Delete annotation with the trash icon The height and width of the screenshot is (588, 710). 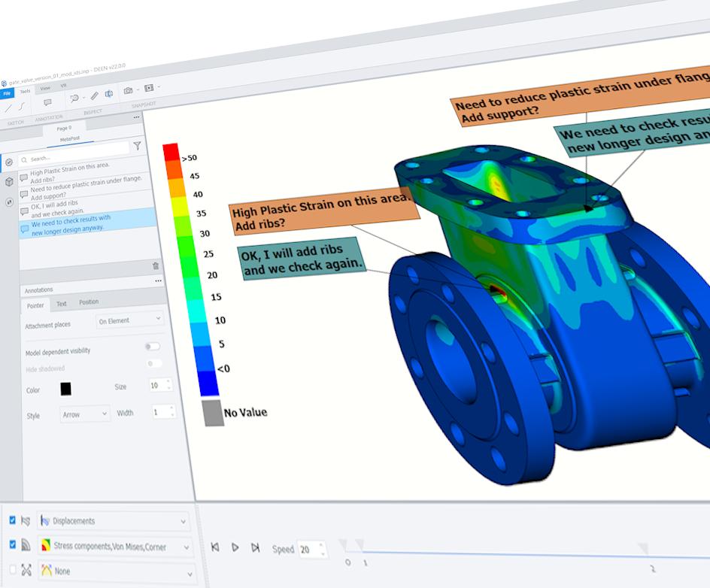(155, 265)
